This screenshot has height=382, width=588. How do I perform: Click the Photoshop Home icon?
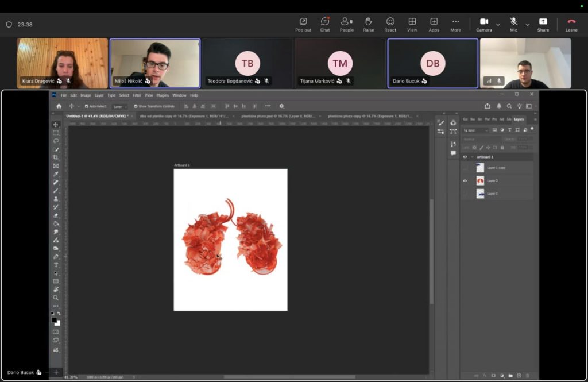click(59, 106)
